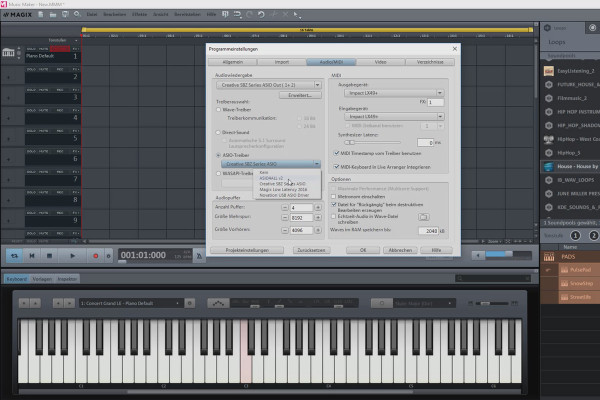Click the PulsePad loop icon
The height and width of the screenshot is (400, 600).
pyautogui.click(x=564, y=270)
